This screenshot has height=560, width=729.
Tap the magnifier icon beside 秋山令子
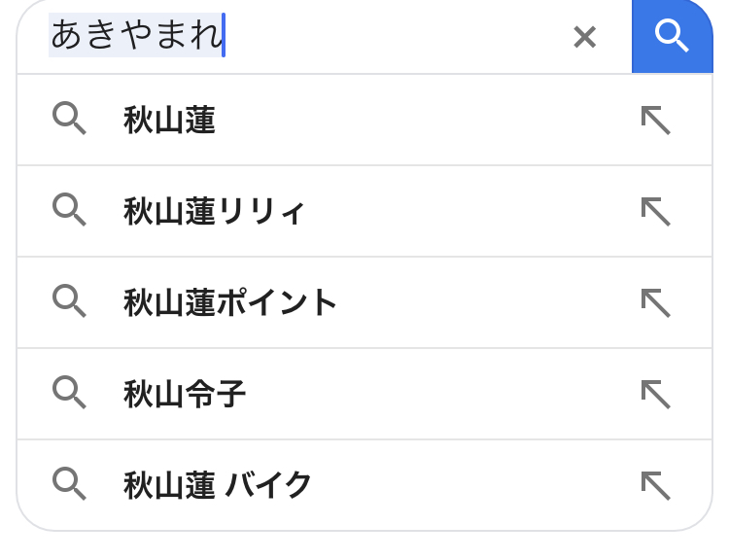(x=69, y=393)
